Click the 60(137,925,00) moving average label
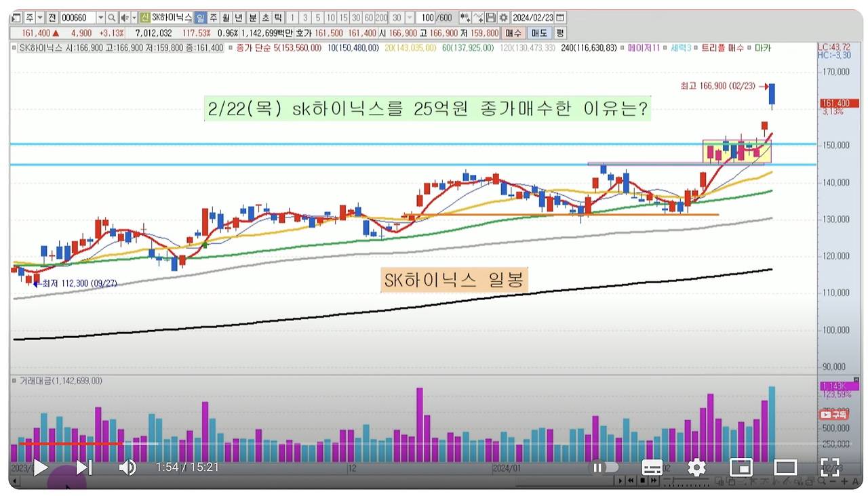This screenshot has width=868, height=496. tap(469, 48)
